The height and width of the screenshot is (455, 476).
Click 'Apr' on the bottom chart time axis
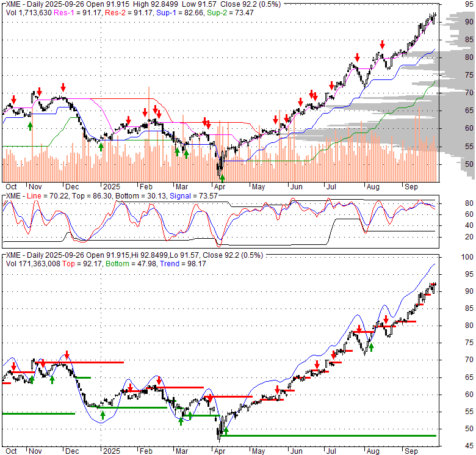coord(220,451)
